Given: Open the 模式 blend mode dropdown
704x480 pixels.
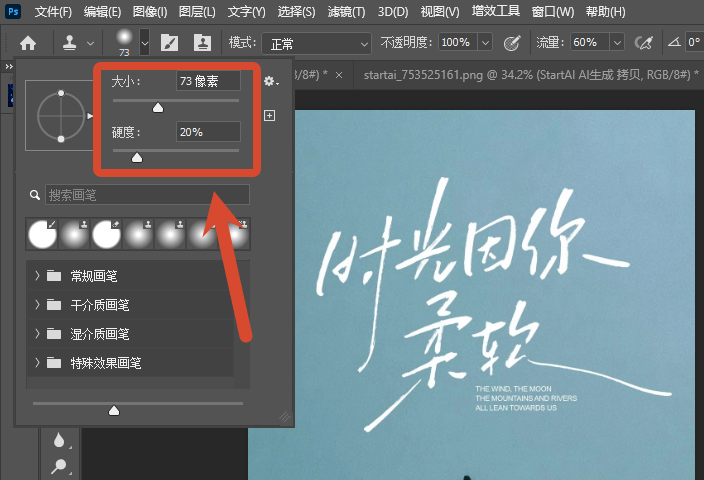Looking at the screenshot, I should (317, 44).
